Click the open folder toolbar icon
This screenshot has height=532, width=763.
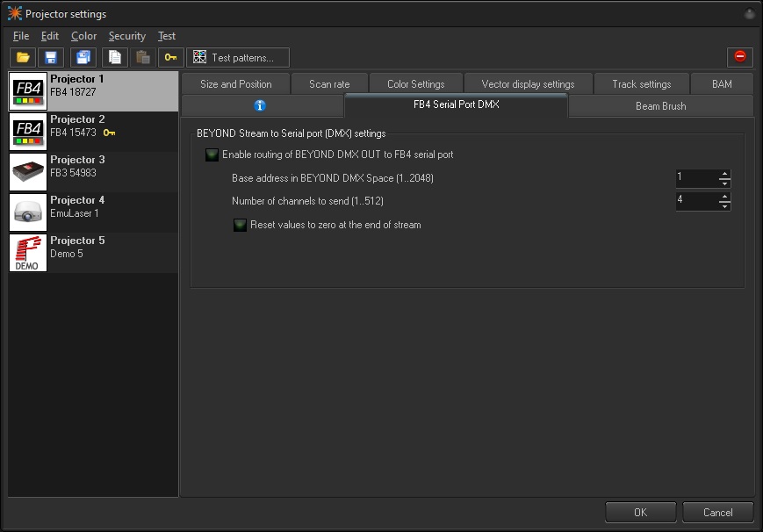23,58
